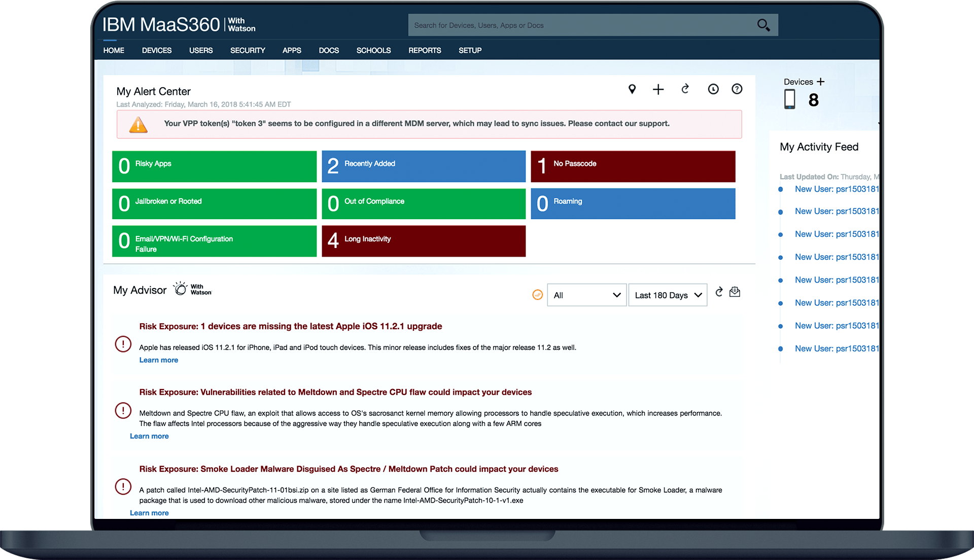
Task: Open the No Passcode alert tile
Action: 633,166
